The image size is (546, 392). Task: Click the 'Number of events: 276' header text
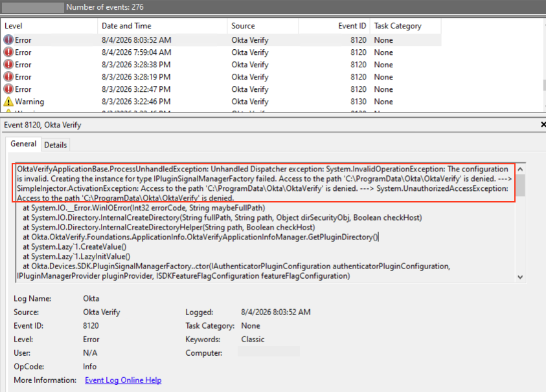pos(105,7)
